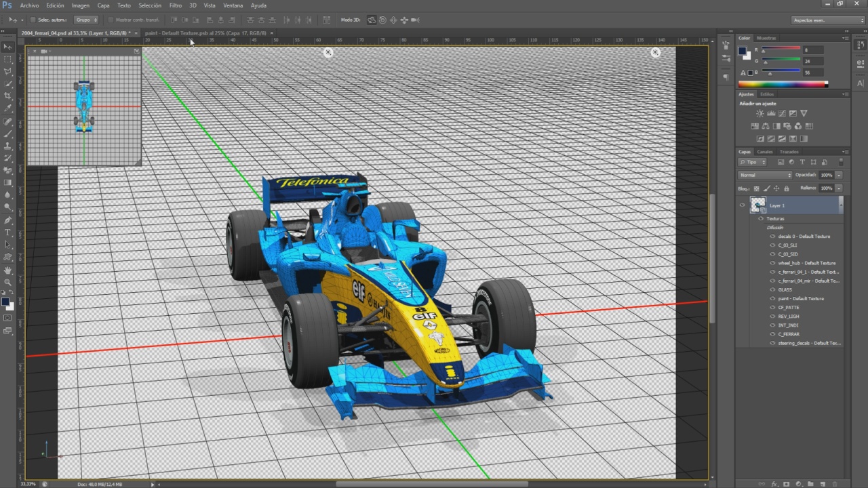The image size is (868, 488).
Task: Select the Polygonal Lasso tool
Action: click(8, 71)
